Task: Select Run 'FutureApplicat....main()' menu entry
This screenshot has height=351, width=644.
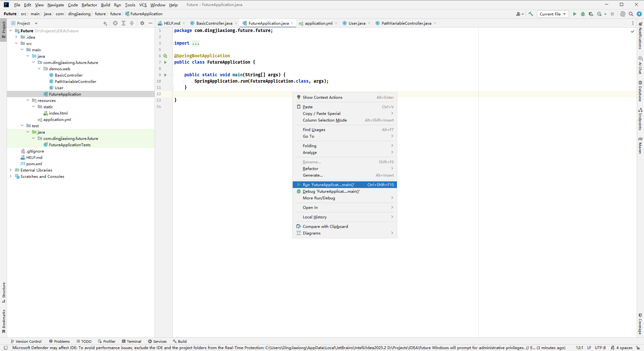Action: pyautogui.click(x=345, y=185)
